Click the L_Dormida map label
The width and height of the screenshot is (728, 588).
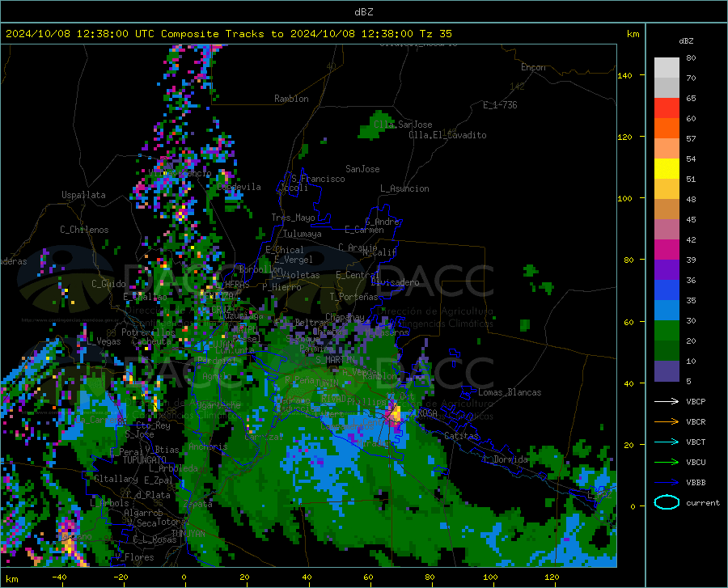point(505,459)
